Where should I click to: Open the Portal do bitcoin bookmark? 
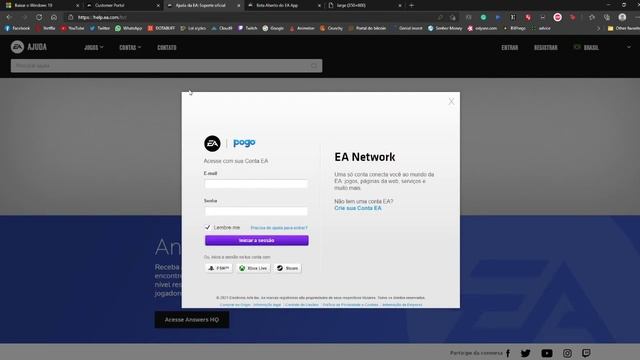click(x=367, y=28)
